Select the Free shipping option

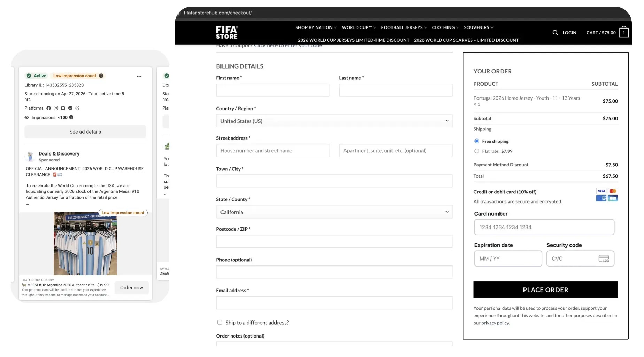[476, 141]
